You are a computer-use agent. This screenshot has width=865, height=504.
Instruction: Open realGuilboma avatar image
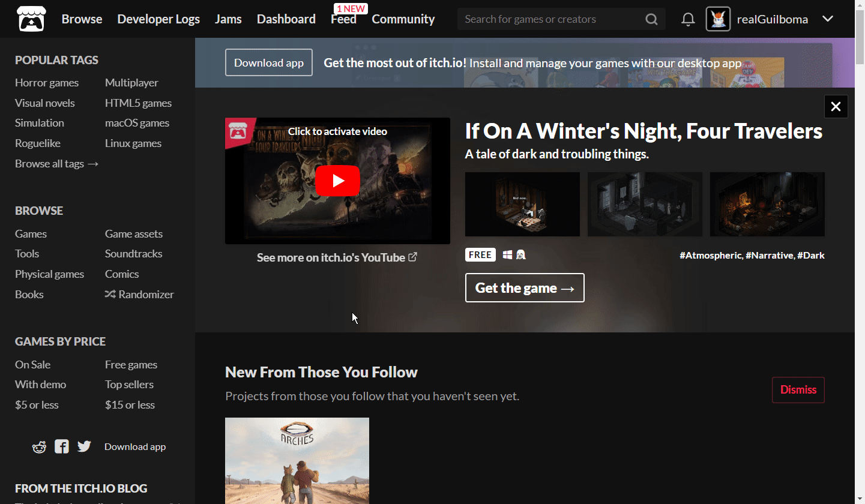coord(718,19)
